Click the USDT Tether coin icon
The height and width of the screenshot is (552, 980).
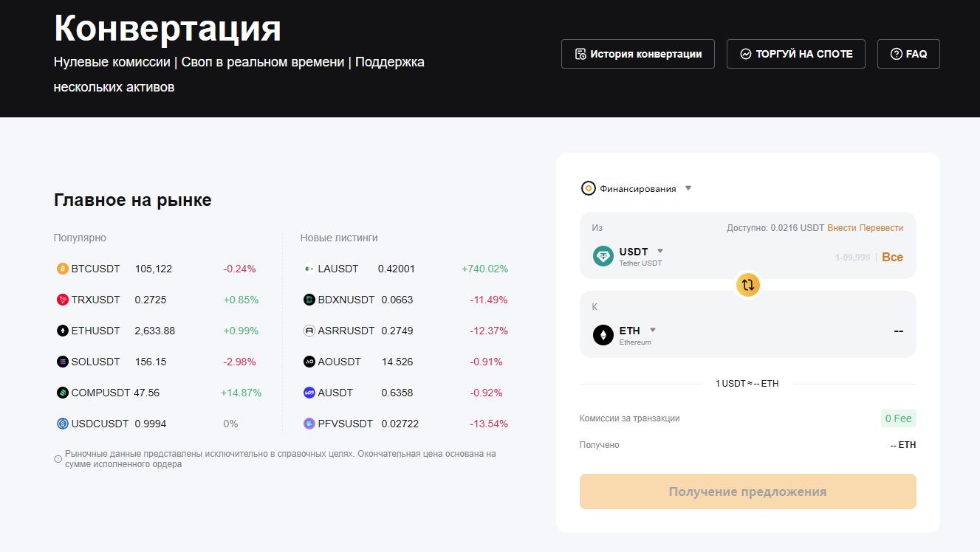coord(603,256)
